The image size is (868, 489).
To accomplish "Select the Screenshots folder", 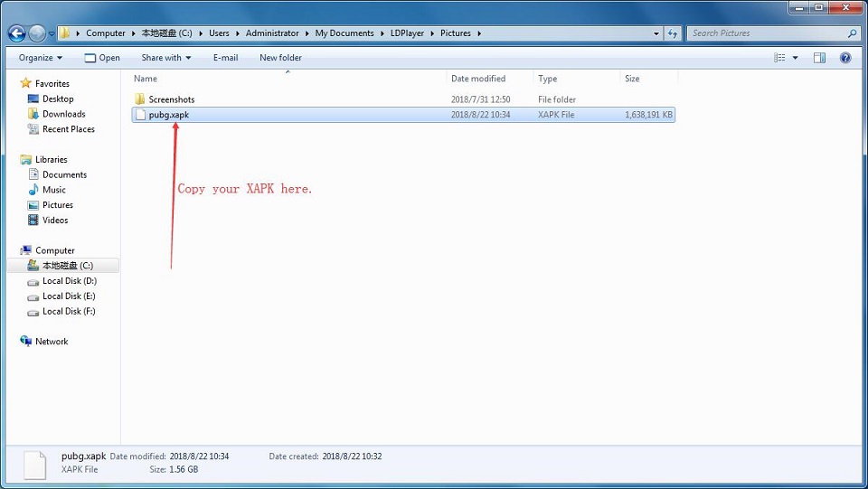I will (172, 99).
